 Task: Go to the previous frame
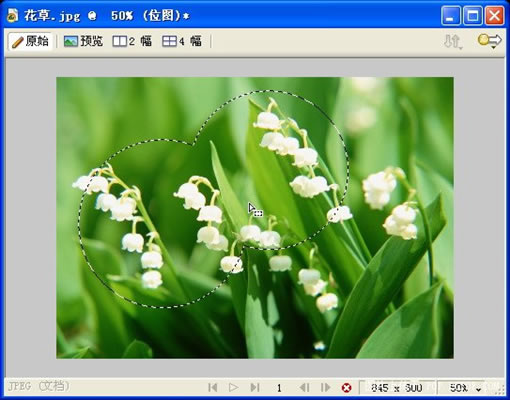[304, 387]
